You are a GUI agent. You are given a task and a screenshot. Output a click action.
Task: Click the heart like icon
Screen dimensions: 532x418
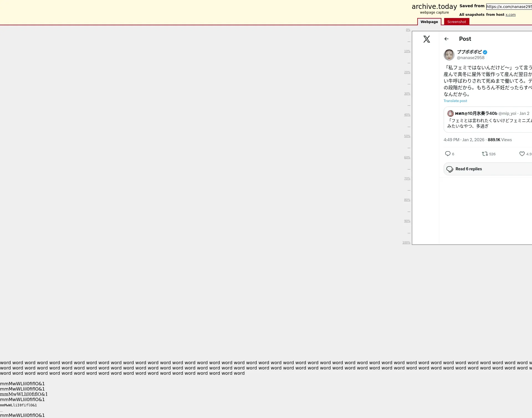pos(522,154)
